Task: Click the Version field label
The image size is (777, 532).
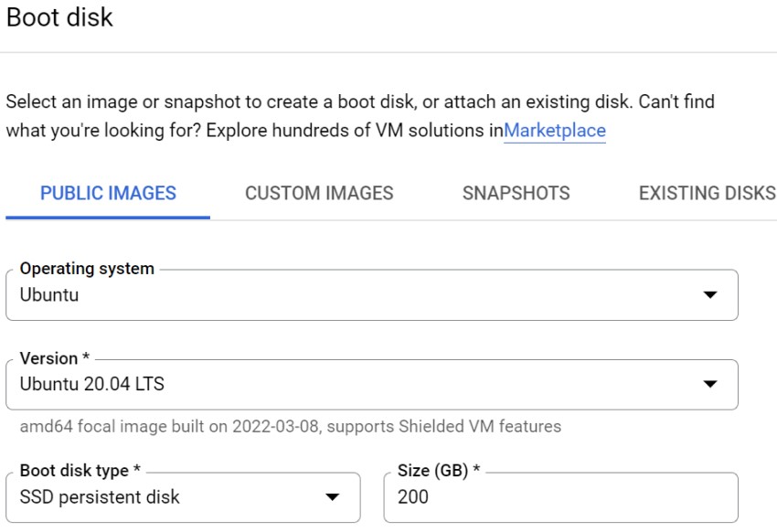Action: pos(54,358)
